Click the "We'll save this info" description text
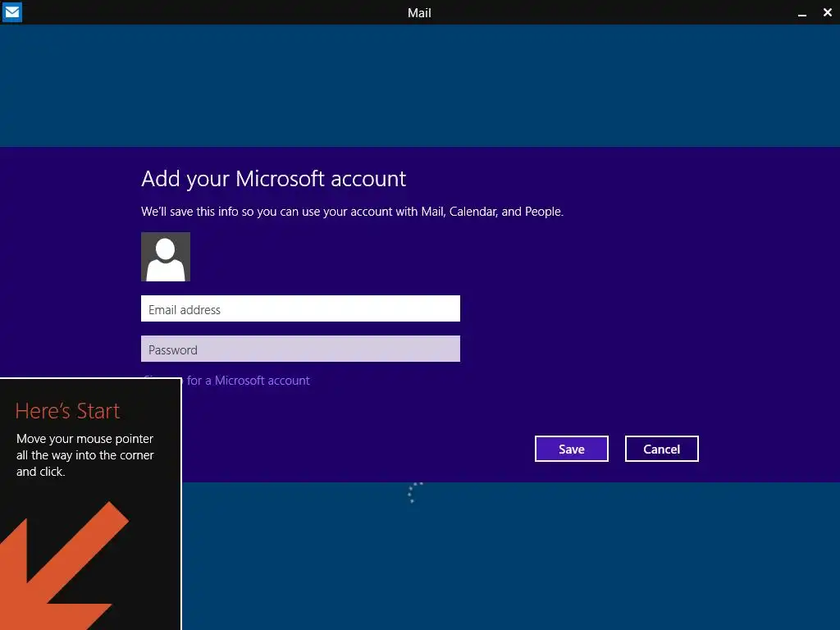The image size is (840, 630). coord(352,212)
